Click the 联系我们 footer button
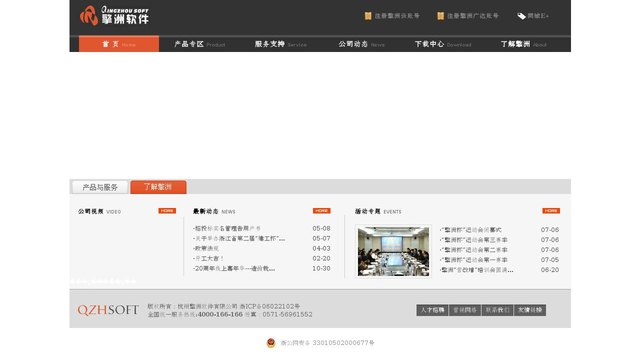 pyautogui.click(x=497, y=310)
